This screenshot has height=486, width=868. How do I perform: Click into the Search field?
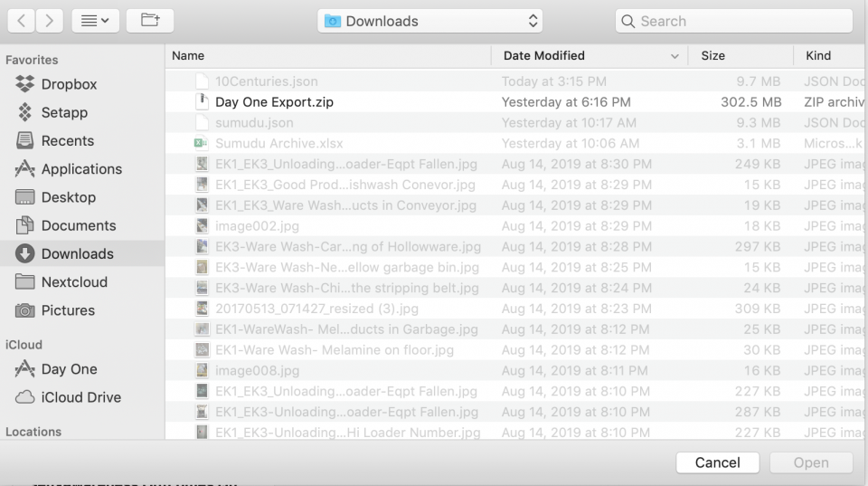point(734,21)
